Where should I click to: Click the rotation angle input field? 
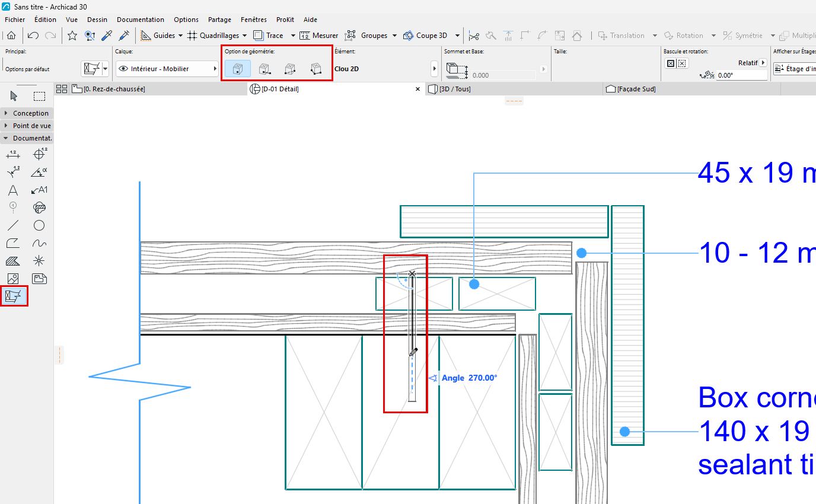741,75
